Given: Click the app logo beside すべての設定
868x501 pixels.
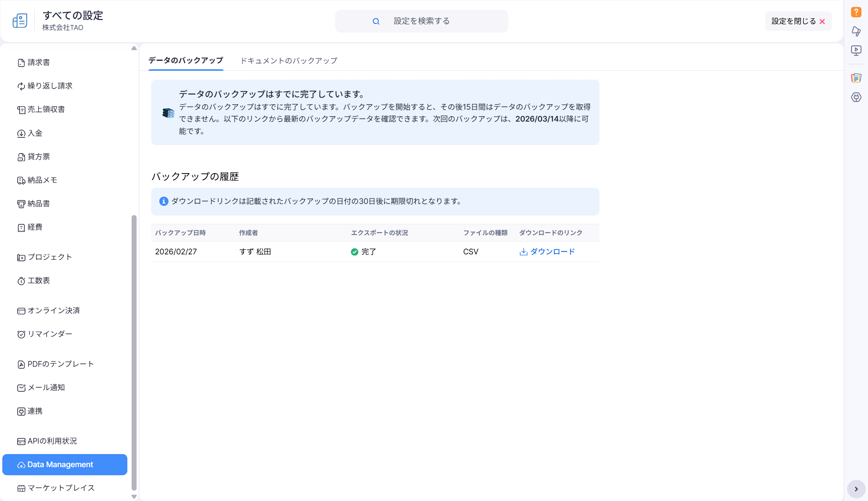Looking at the screenshot, I should click(20, 21).
